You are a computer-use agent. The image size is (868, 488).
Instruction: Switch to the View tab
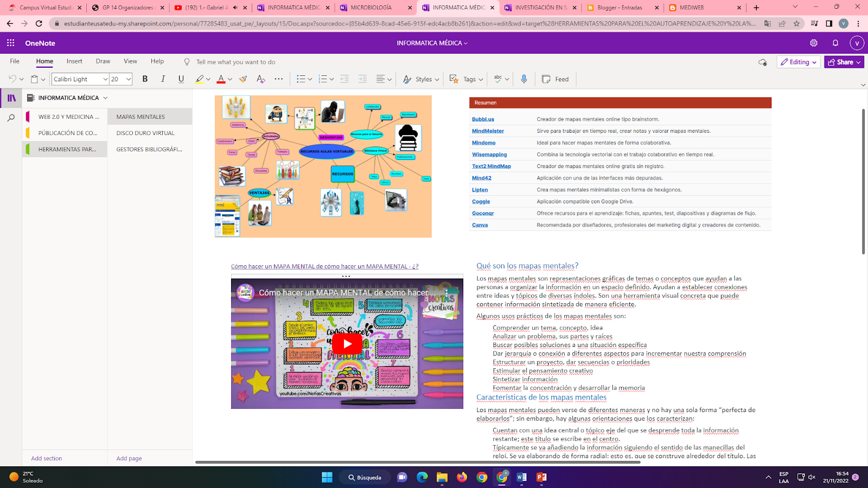click(130, 61)
